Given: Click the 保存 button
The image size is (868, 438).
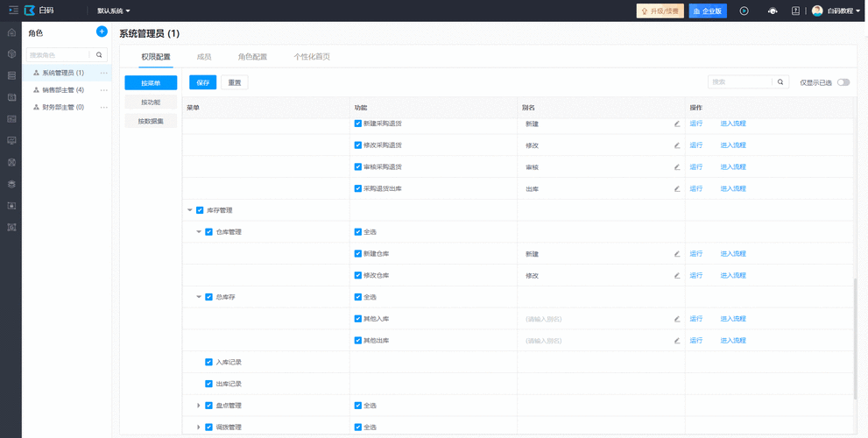Looking at the screenshot, I should pyautogui.click(x=202, y=82).
